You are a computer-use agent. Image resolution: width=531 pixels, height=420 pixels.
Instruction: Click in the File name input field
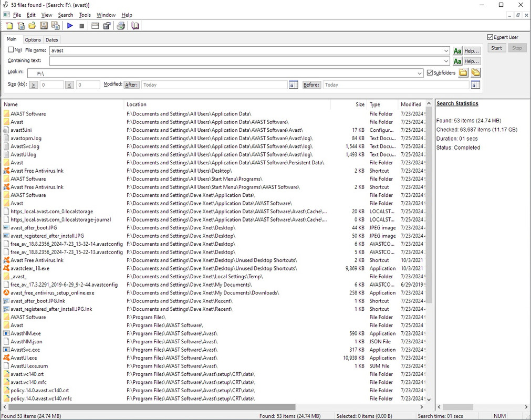(x=246, y=51)
